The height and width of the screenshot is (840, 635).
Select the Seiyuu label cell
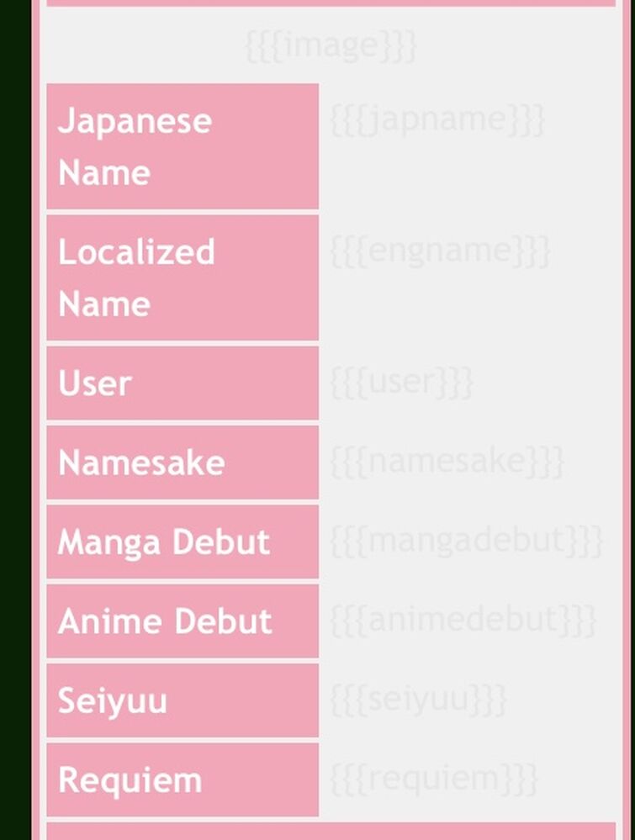tap(183, 700)
